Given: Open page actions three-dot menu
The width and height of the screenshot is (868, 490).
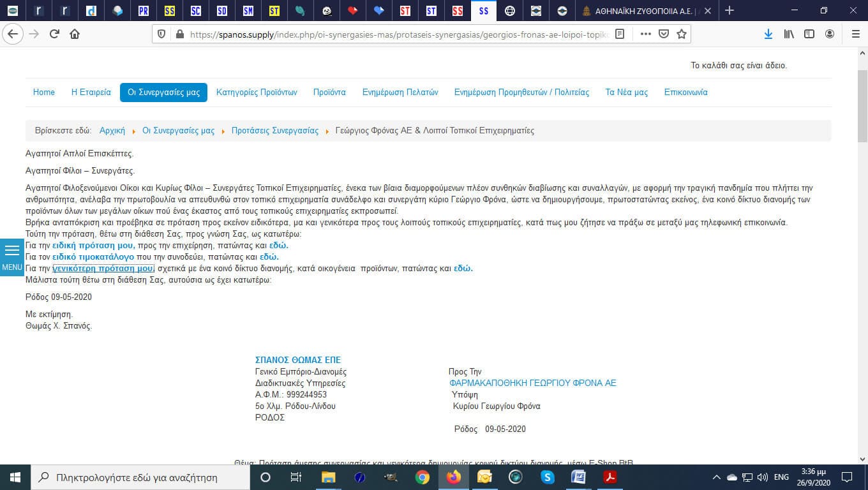Looking at the screenshot, I should (646, 34).
